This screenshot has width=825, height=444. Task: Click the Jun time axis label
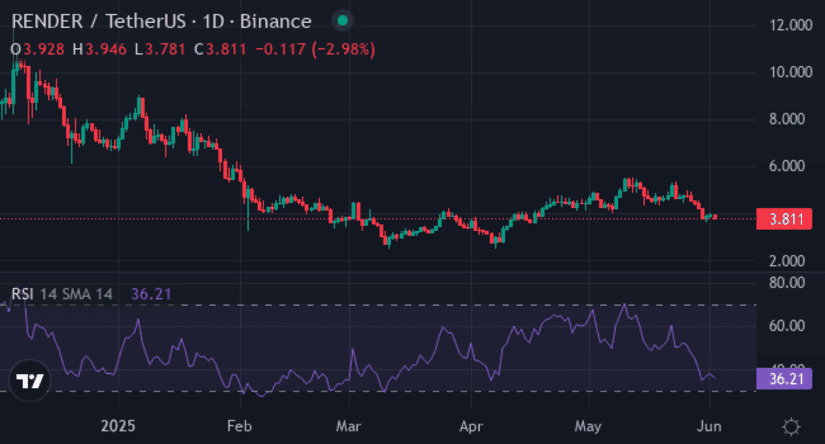[x=709, y=426]
